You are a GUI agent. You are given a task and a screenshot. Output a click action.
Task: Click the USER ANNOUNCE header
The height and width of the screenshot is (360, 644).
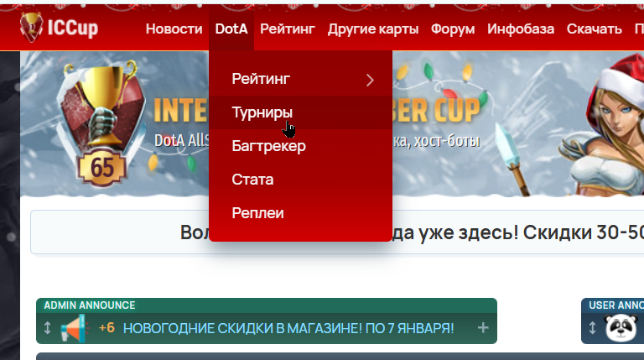point(616,305)
